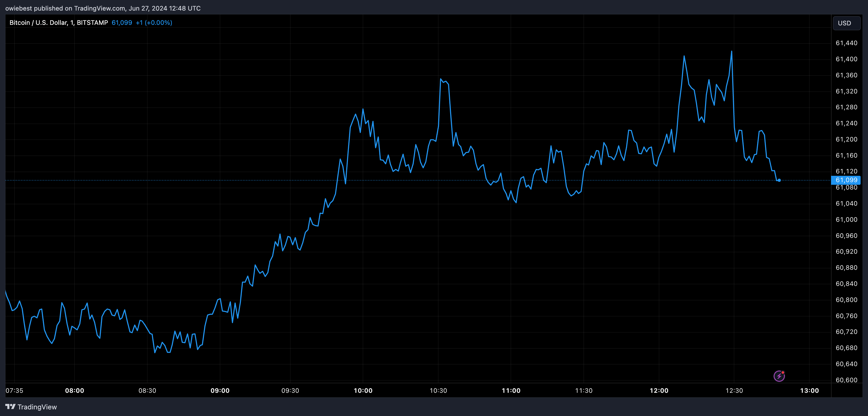Screen dimensions: 868x416
Task: Click the blue current price dot on the line
Action: (x=779, y=180)
